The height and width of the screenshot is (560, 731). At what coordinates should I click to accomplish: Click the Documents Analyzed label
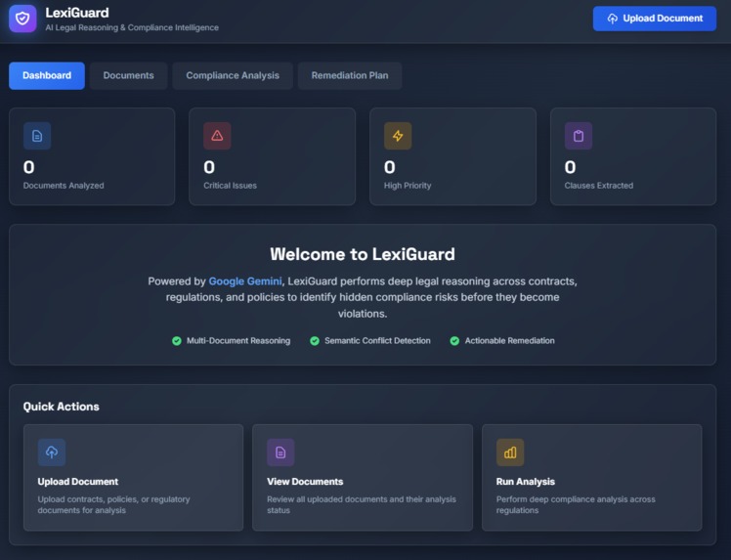pos(64,186)
